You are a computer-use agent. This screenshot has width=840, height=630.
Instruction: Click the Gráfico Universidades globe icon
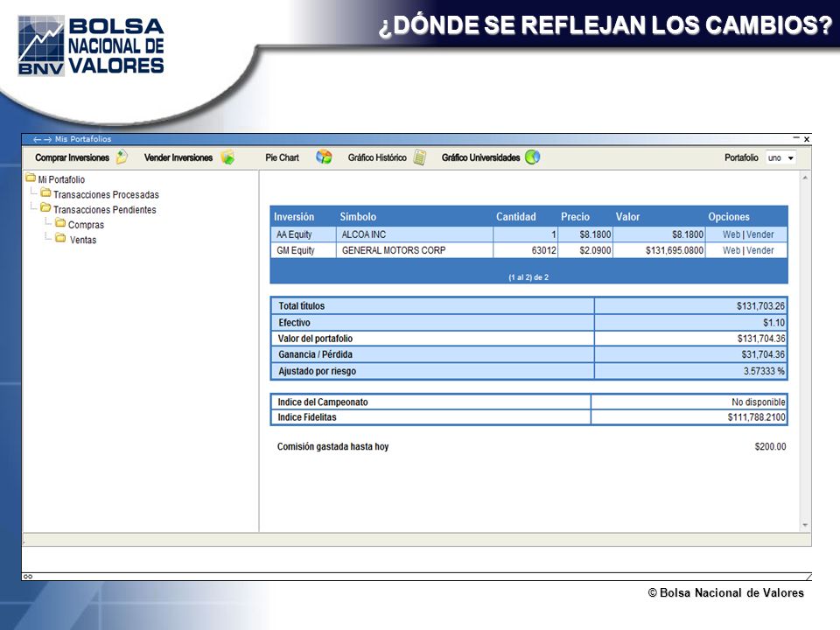pyautogui.click(x=533, y=157)
